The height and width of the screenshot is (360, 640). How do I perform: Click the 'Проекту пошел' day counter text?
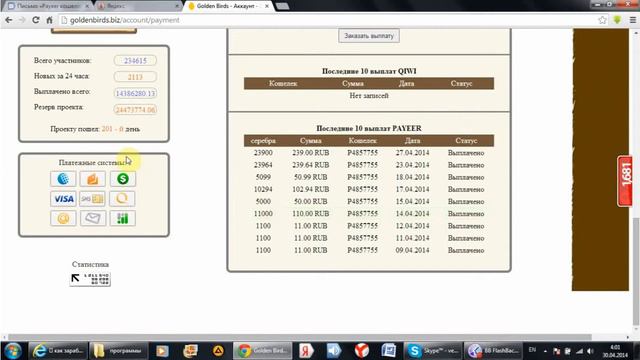[95, 129]
